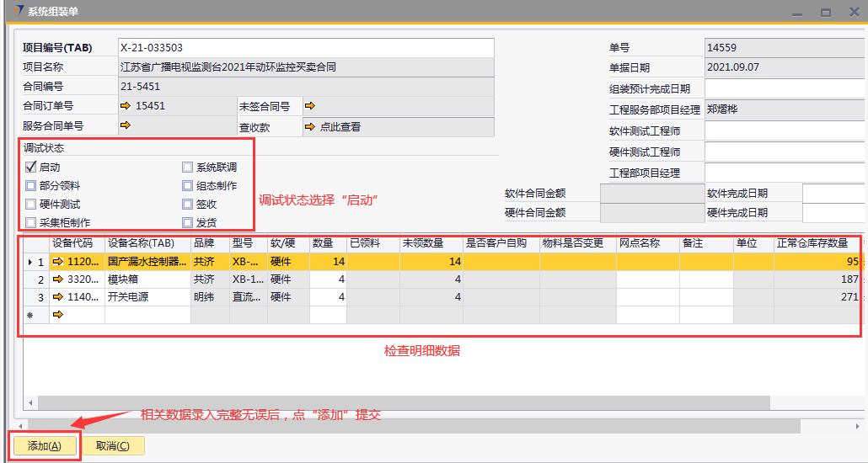The width and height of the screenshot is (868, 463).
Task: Select the 硬件测试 checkbox
Action: click(x=31, y=205)
